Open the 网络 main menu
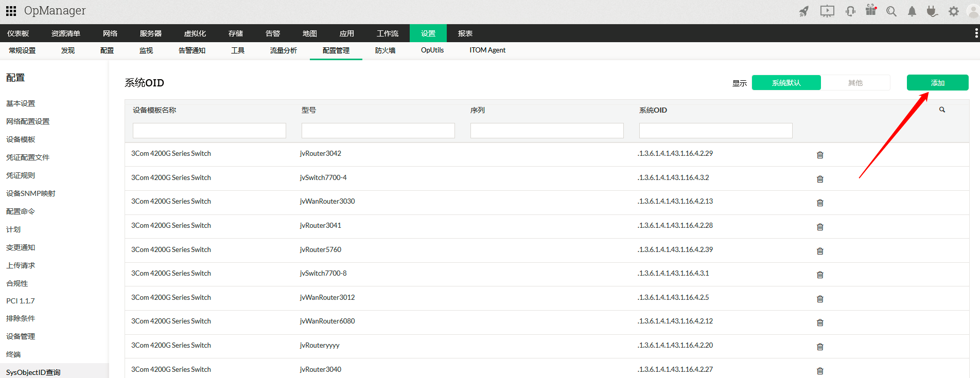Image resolution: width=980 pixels, height=378 pixels. [110, 33]
